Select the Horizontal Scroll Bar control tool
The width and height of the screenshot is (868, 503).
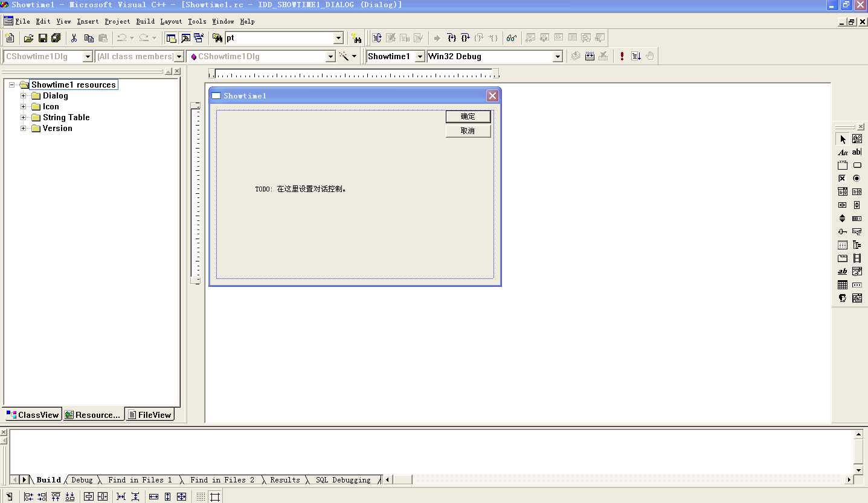click(843, 205)
